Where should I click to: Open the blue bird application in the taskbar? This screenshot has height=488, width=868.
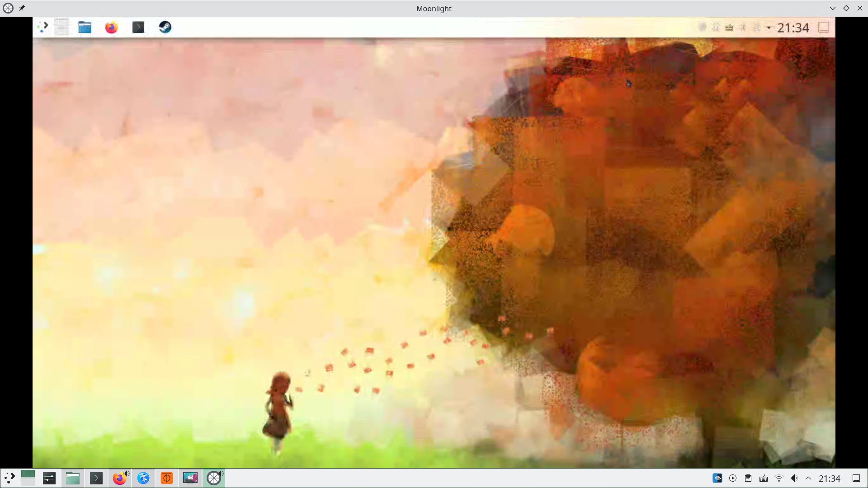[x=143, y=478]
